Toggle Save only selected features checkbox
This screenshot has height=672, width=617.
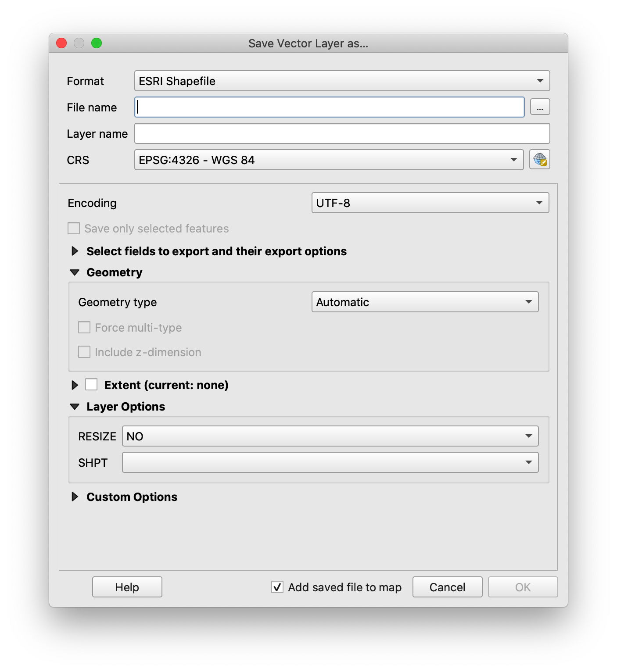(74, 229)
